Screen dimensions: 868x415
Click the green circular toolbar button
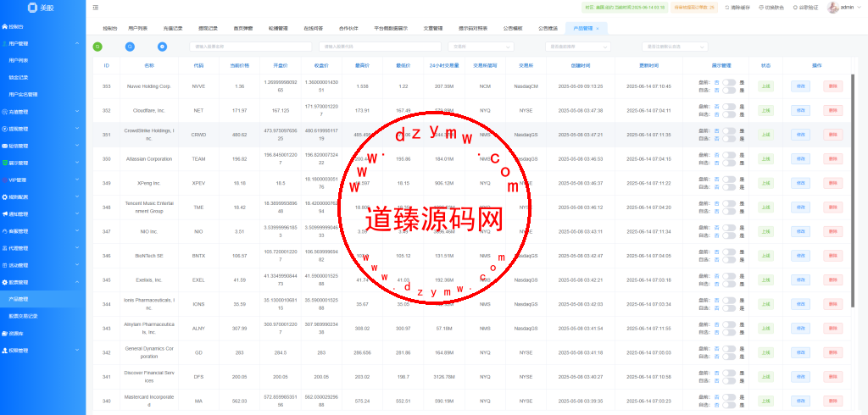[97, 47]
